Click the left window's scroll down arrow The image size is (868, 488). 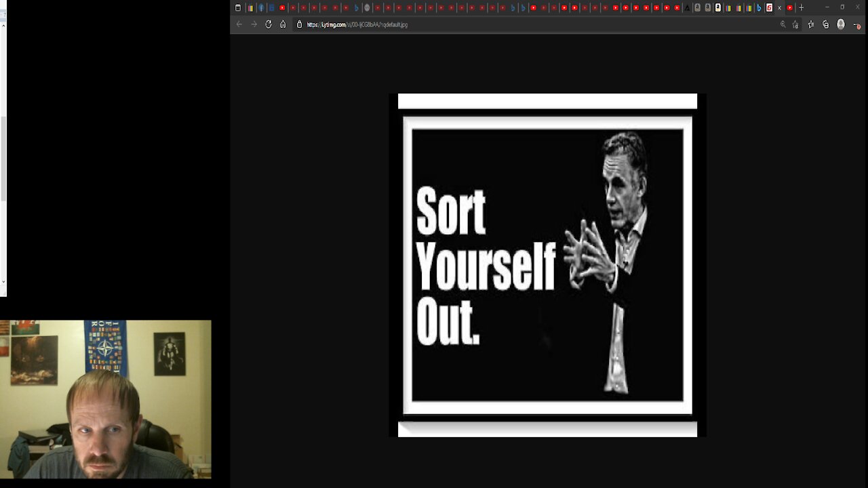pos(3,281)
